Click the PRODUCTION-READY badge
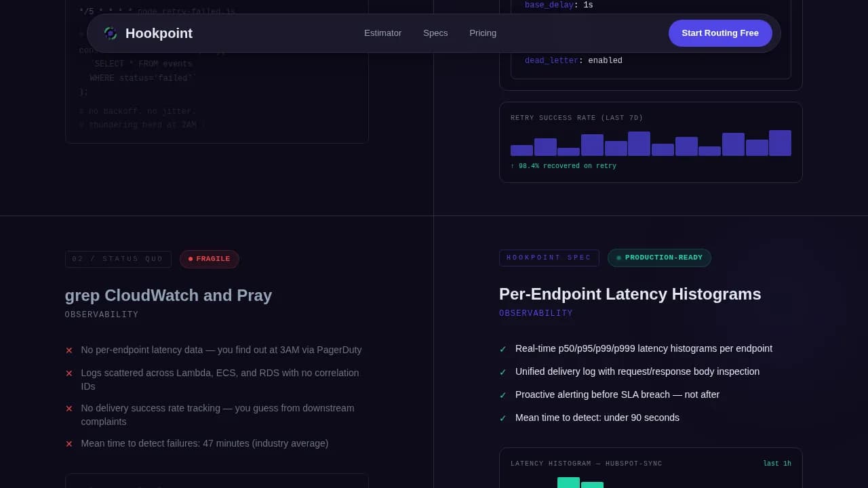Viewport: 868px width, 488px height. coord(659,258)
